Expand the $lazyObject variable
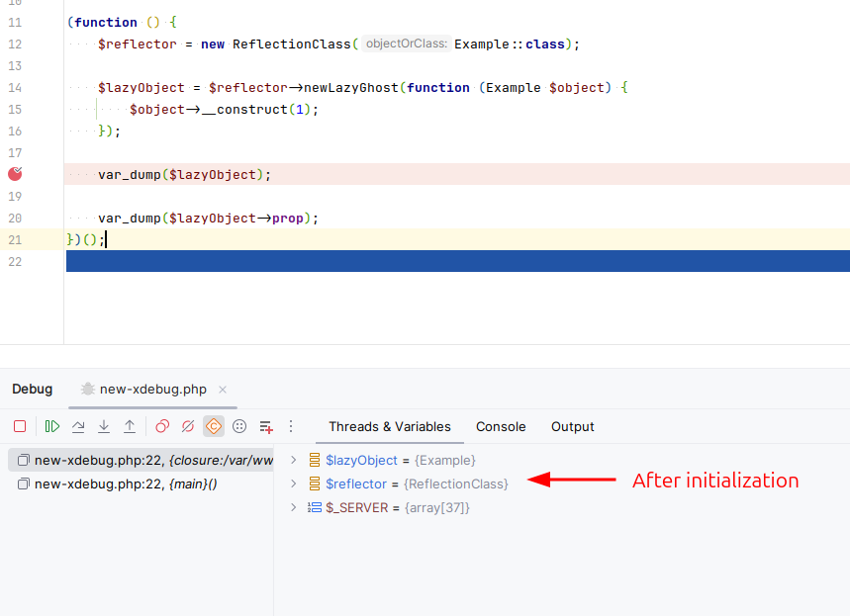This screenshot has width=850, height=616. pos(293,460)
